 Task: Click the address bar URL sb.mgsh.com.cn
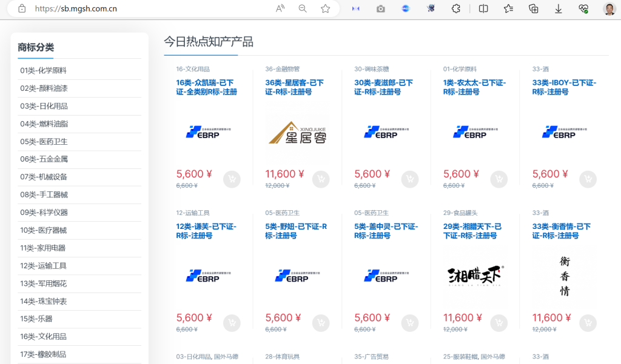(x=76, y=8)
